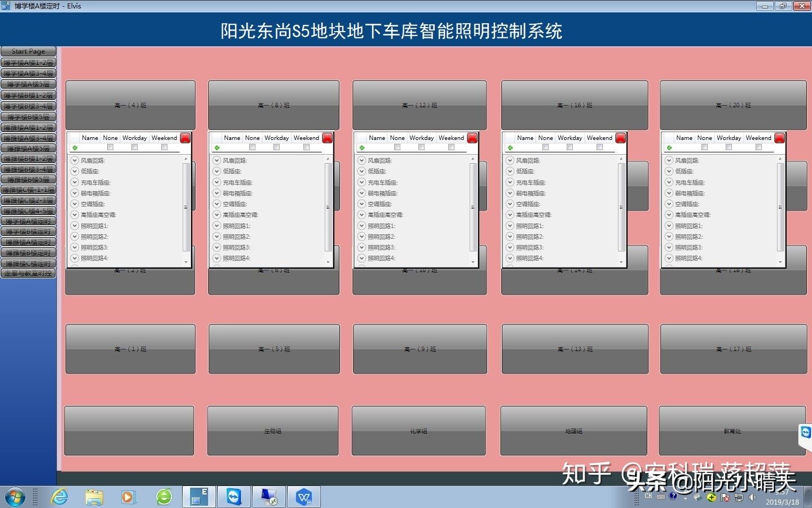Click green add icon in 高一（16）班 panel
The image size is (812, 508).
coord(510,148)
